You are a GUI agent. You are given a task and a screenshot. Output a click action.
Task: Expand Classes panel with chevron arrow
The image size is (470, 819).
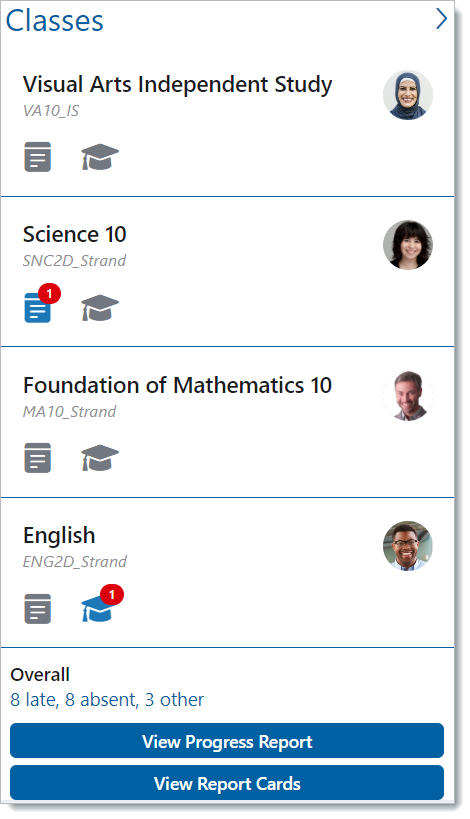point(442,19)
